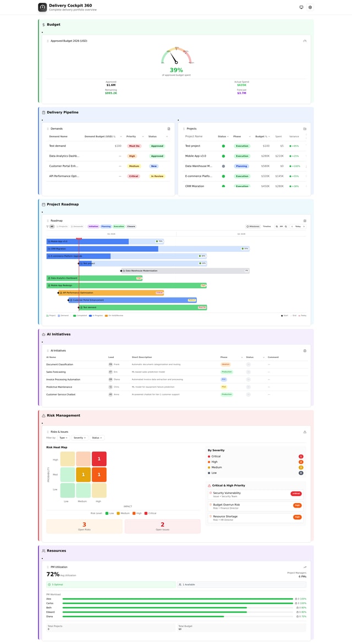Open the Type filter dropdown
The height and width of the screenshot is (644, 352).
[63, 438]
